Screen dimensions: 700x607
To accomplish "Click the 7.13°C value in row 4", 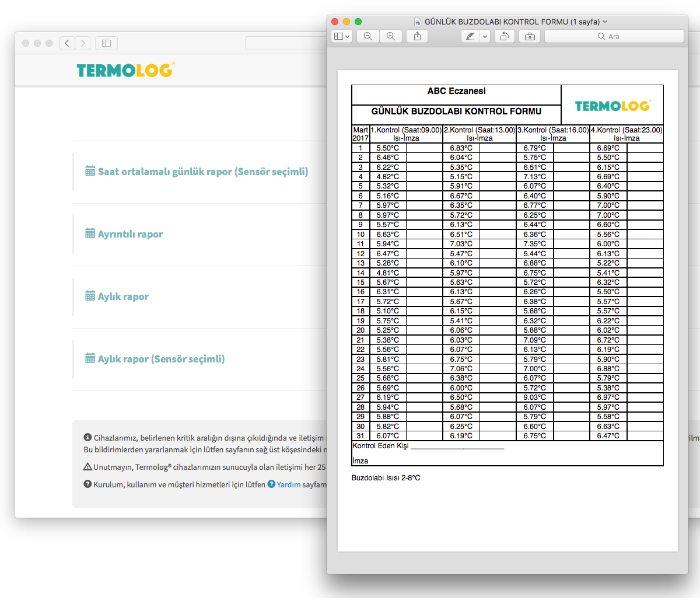I will point(535,177).
